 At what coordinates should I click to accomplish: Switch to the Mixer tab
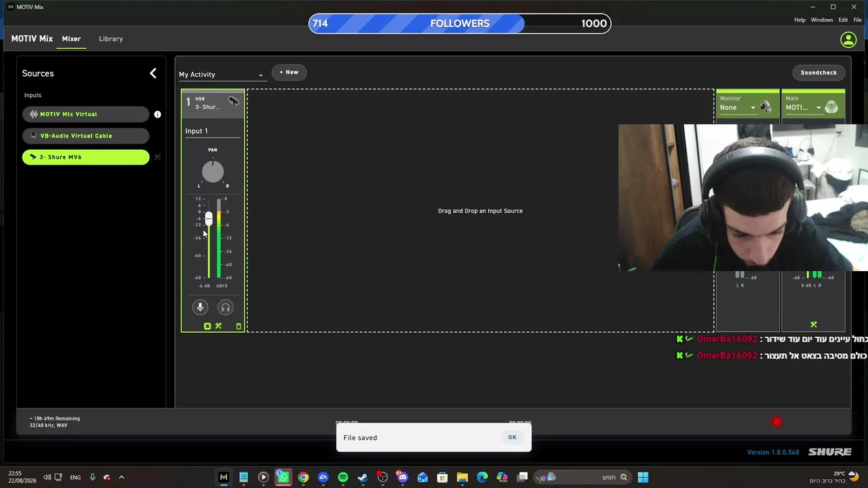(71, 39)
